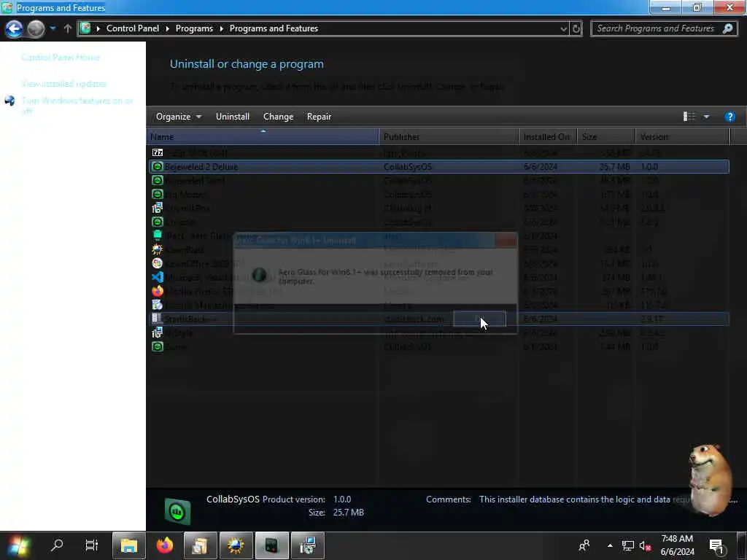This screenshot has width=747, height=560.
Task: Open the Action Center notification icon
Action: tap(716, 546)
